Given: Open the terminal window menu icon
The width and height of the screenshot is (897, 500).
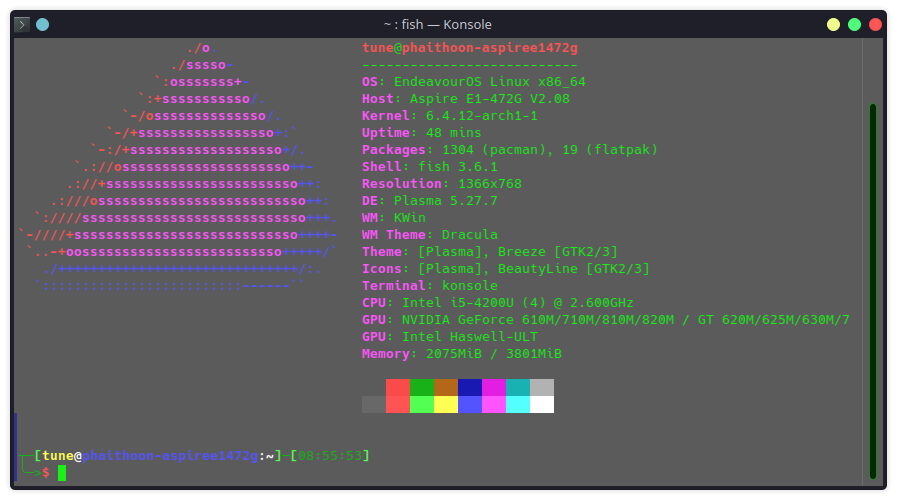Looking at the screenshot, I should [x=22, y=25].
